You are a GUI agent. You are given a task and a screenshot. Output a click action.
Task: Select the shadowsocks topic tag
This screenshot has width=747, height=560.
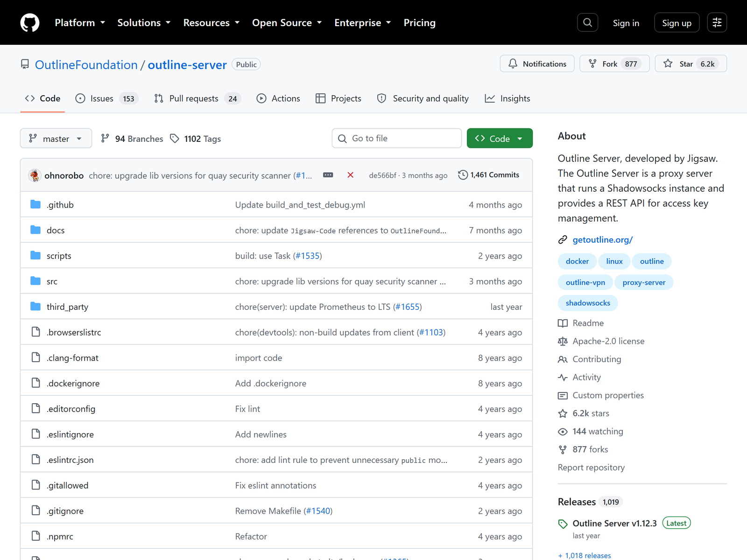(x=588, y=303)
